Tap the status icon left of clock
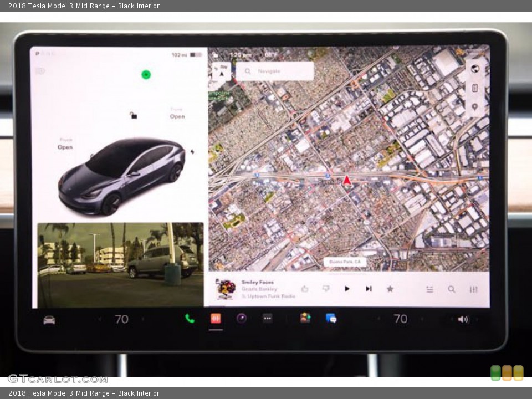This screenshot has height=399, width=532. (x=216, y=55)
